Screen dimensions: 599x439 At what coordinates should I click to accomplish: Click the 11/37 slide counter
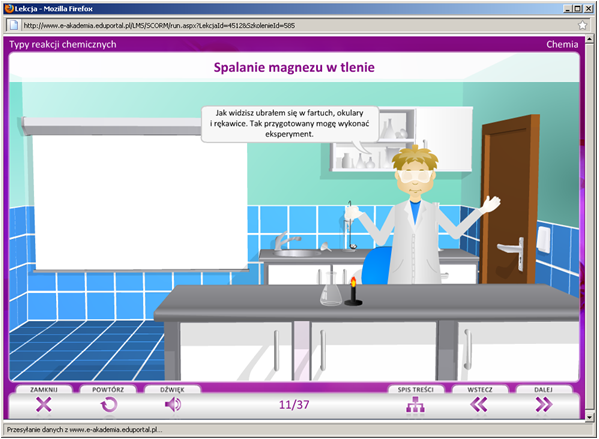tap(294, 405)
